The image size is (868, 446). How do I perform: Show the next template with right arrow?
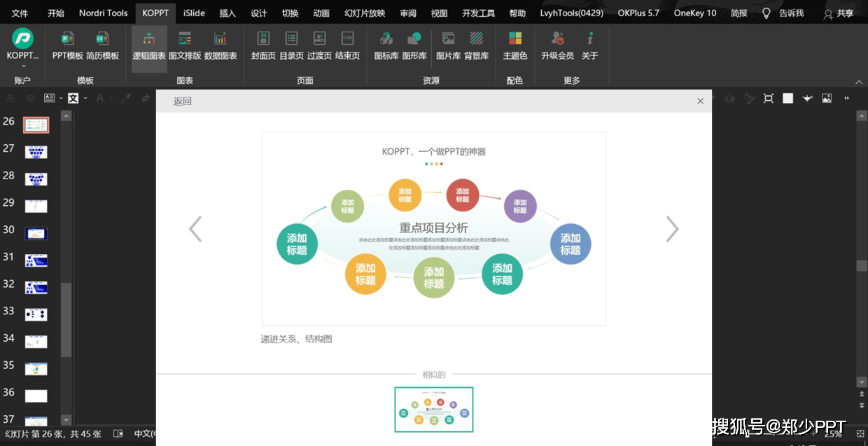pos(672,229)
